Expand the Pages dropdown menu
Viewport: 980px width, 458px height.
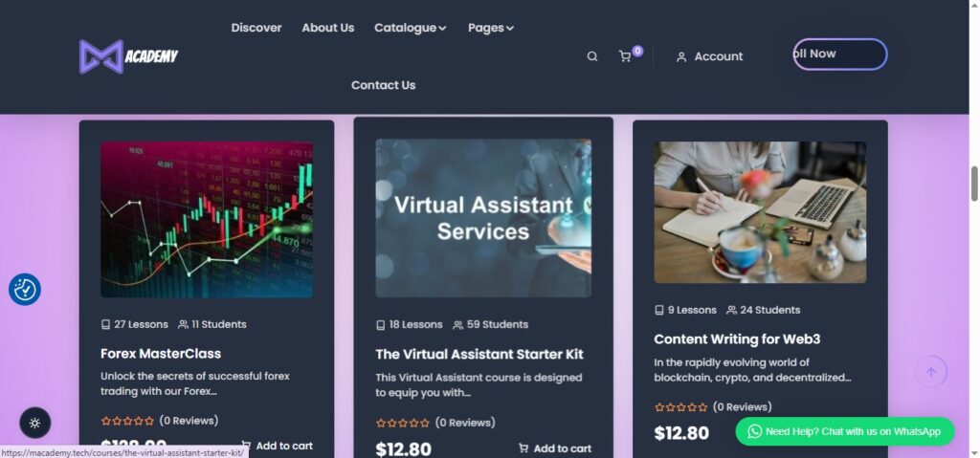[490, 28]
